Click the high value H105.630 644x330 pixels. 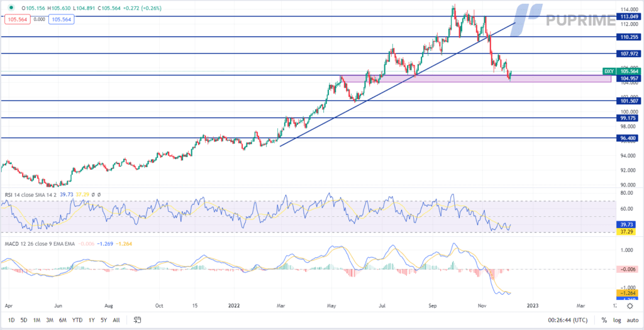point(60,8)
